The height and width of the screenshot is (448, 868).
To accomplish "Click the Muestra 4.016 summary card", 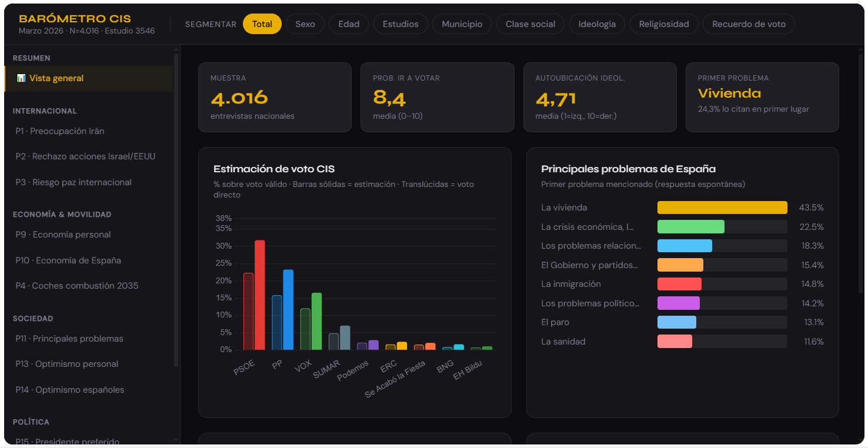I will pos(275,97).
